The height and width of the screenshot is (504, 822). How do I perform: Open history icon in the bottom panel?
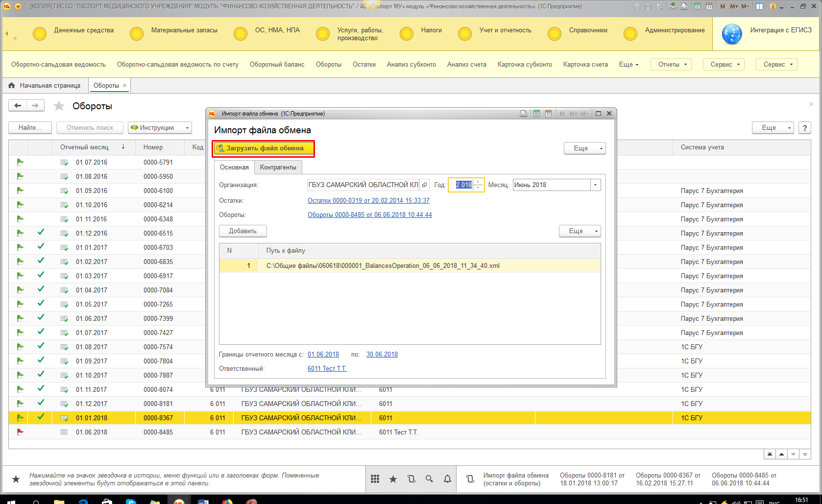[x=411, y=479]
